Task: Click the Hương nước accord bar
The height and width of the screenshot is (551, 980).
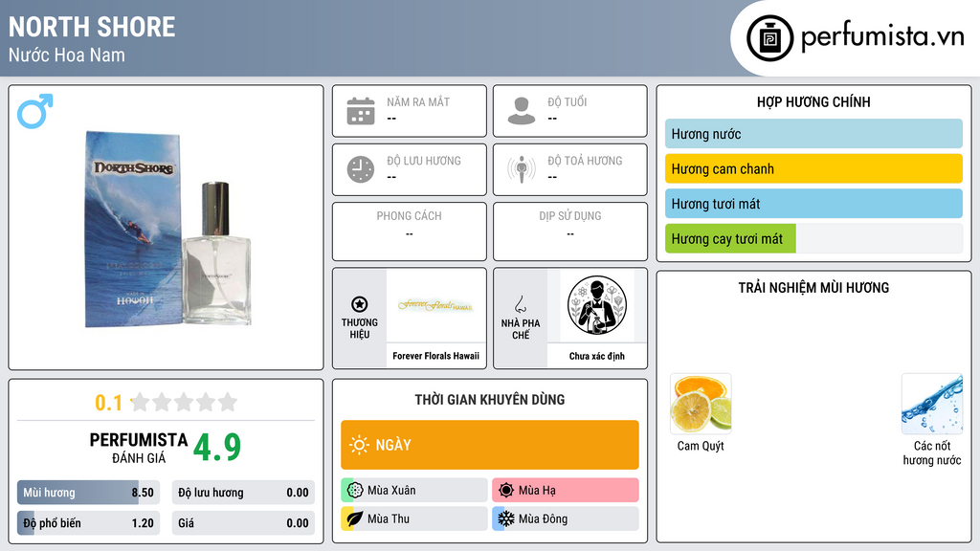Action: click(x=813, y=134)
